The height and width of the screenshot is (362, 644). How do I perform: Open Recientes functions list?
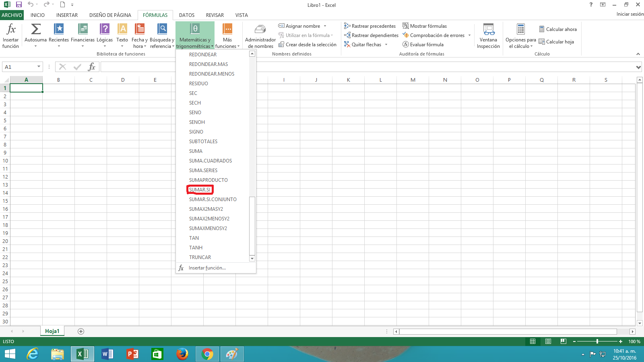point(59,35)
